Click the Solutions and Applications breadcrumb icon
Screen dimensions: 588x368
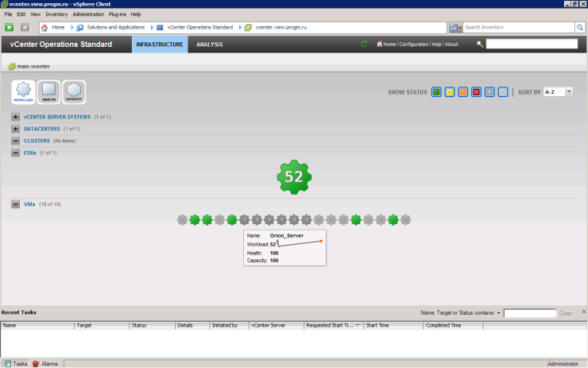[x=80, y=27]
